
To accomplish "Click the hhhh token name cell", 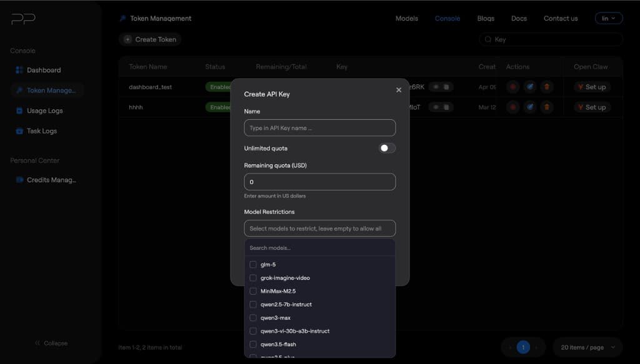I will 136,107.
